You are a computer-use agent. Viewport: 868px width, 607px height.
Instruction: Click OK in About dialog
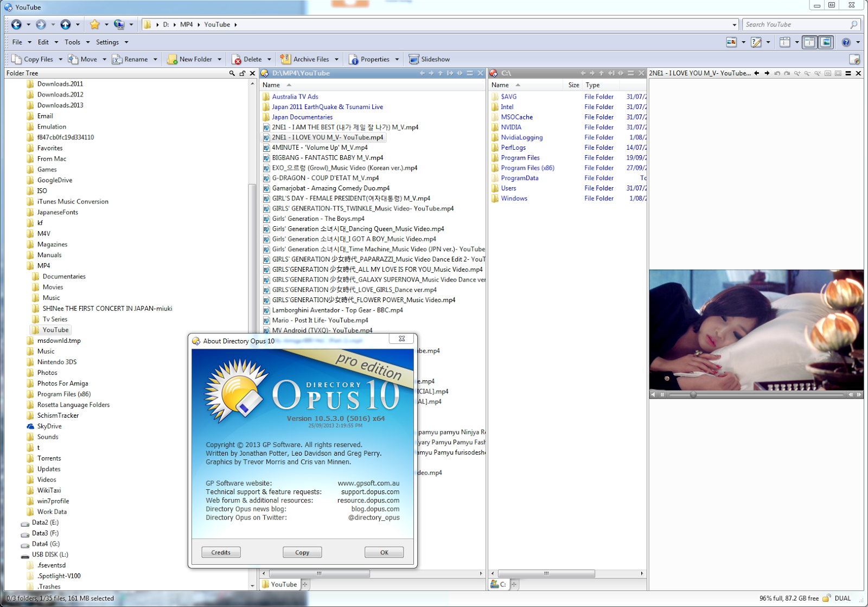(x=384, y=552)
